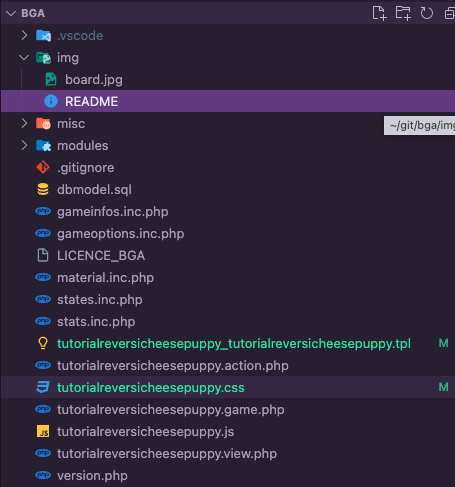The height and width of the screenshot is (487, 455).
Task: Expand the .vscode folder chevron
Action: [24, 35]
